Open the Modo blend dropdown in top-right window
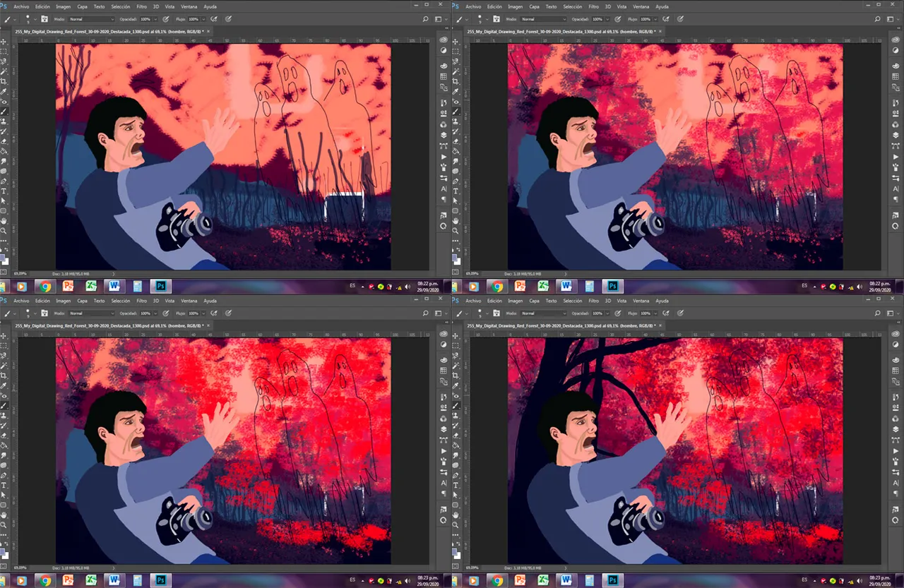904x588 pixels. 544,19
